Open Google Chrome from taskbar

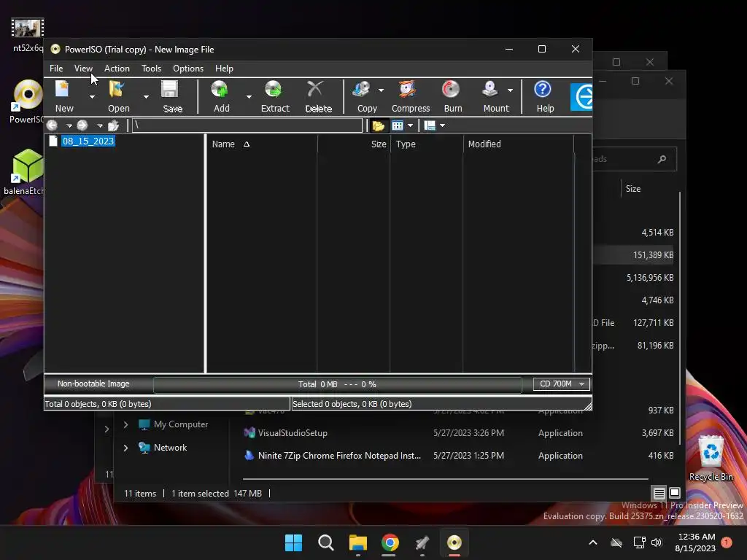390,542
